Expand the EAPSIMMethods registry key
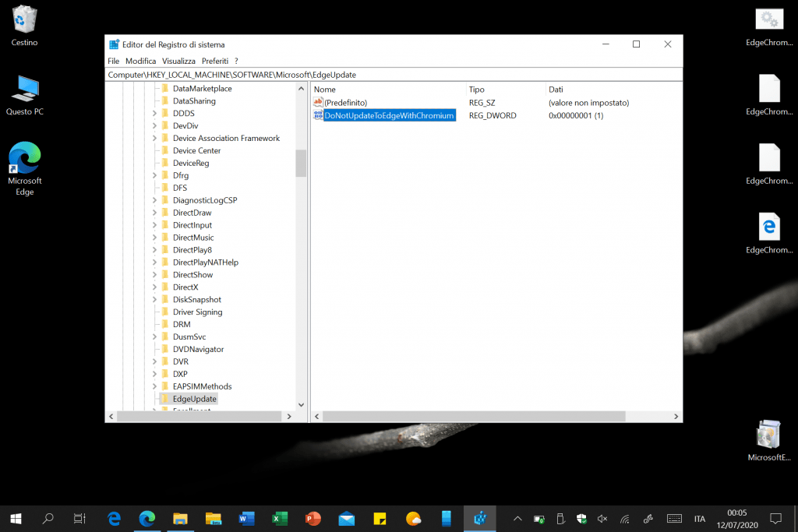This screenshot has width=798, height=532. 154,386
